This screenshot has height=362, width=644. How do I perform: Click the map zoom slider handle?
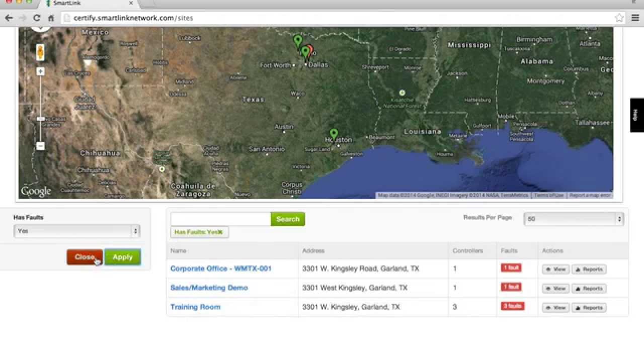click(x=41, y=119)
